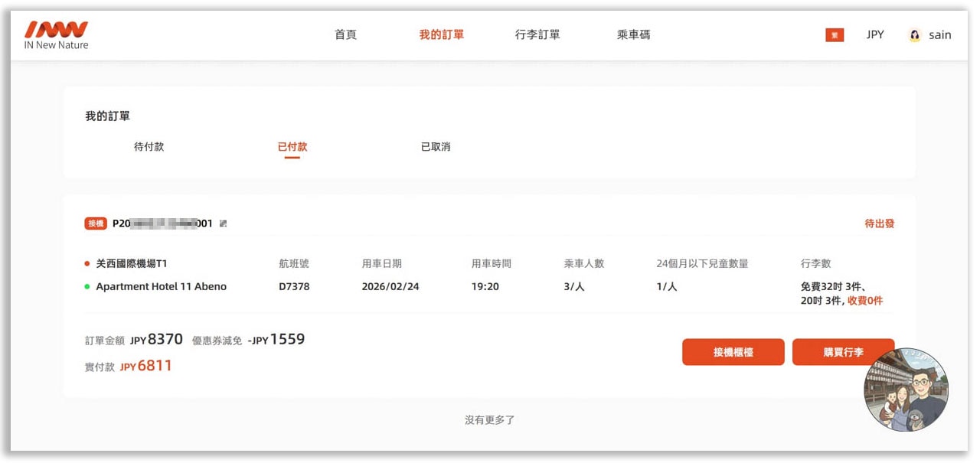The image size is (980, 463).
Task: Open the IN New Nature logo homepage
Action: click(57, 35)
